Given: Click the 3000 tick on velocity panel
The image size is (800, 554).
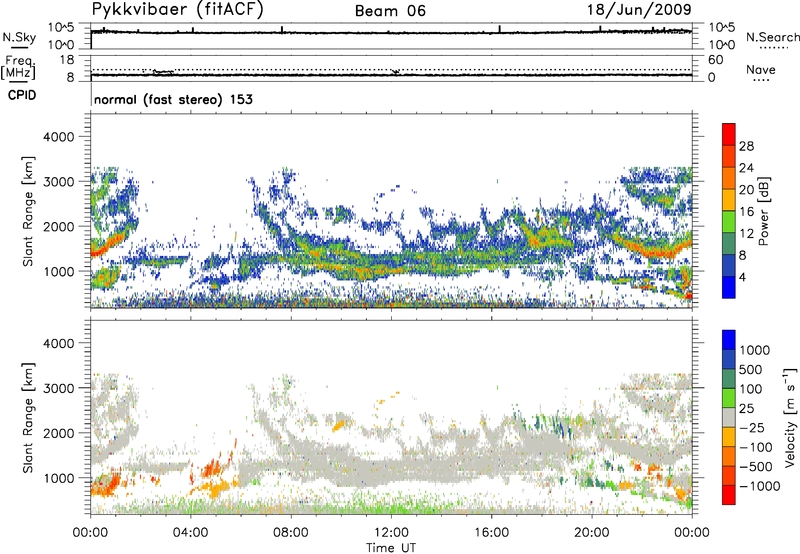Looking at the screenshot, I should [x=58, y=388].
